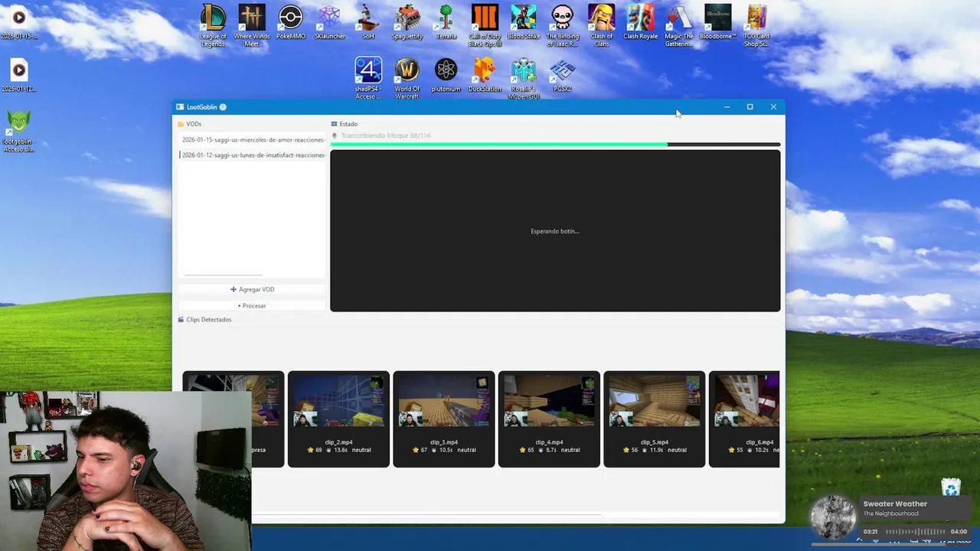Launch Call of Duty Black Ops III
Screen dimensions: 980x551
pos(485,25)
